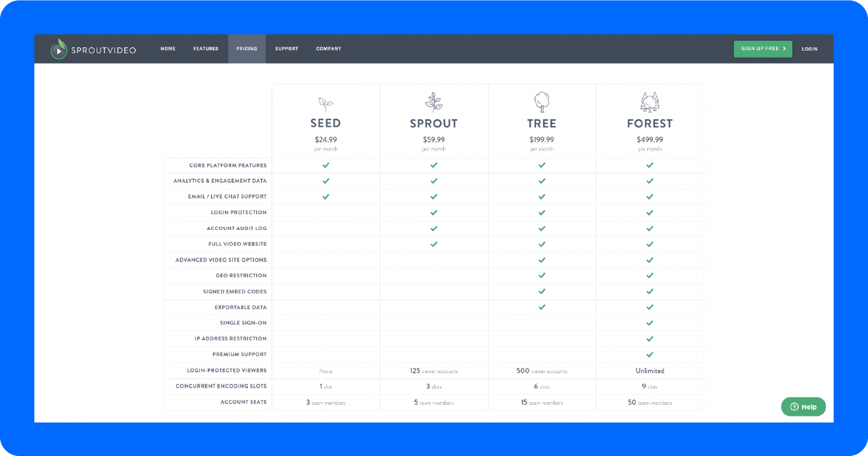Click Core Platform Features row label

pos(228,166)
